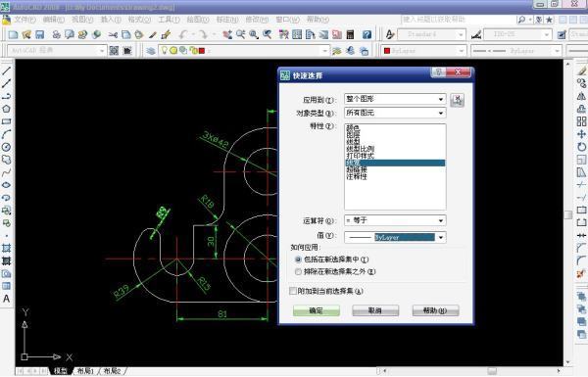Select the Mirror modify tool
588x377 pixels.
pyautogui.click(x=581, y=96)
